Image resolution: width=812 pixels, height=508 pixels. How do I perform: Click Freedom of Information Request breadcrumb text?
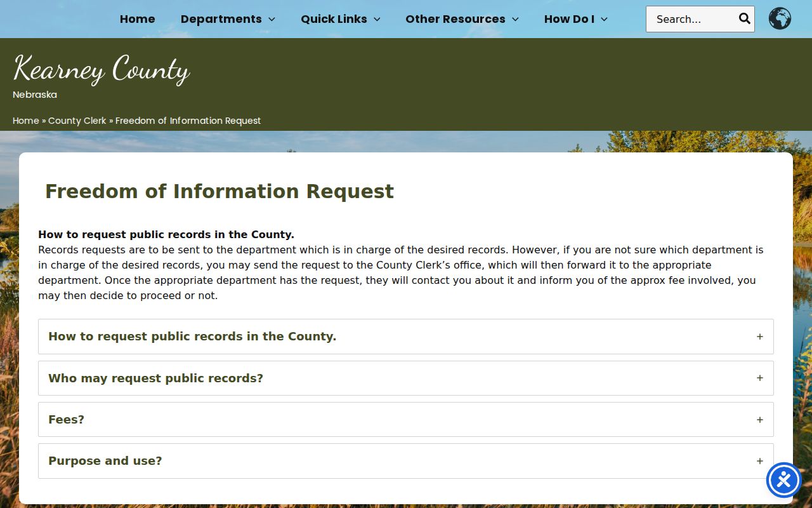tap(188, 121)
